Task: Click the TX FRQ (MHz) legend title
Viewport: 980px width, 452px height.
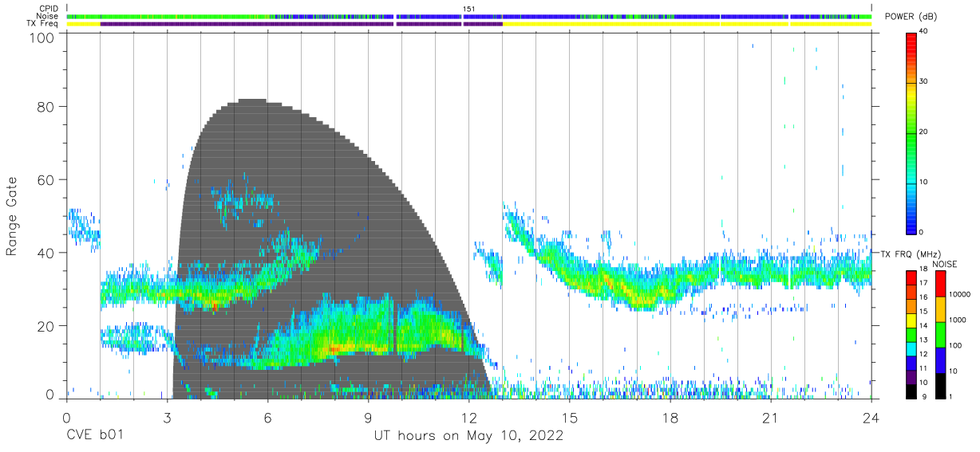Action: click(x=910, y=254)
